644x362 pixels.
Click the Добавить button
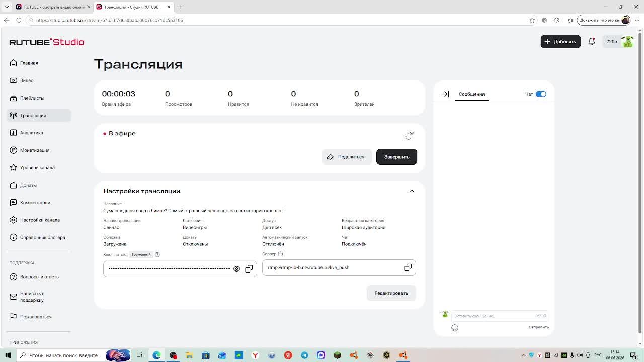click(560, 42)
